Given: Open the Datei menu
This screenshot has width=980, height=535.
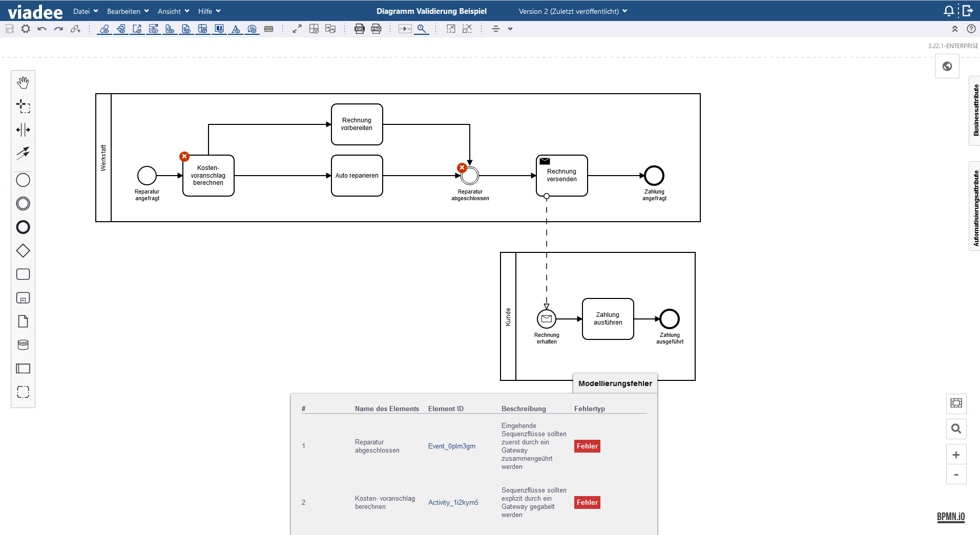Looking at the screenshot, I should 86,11.
